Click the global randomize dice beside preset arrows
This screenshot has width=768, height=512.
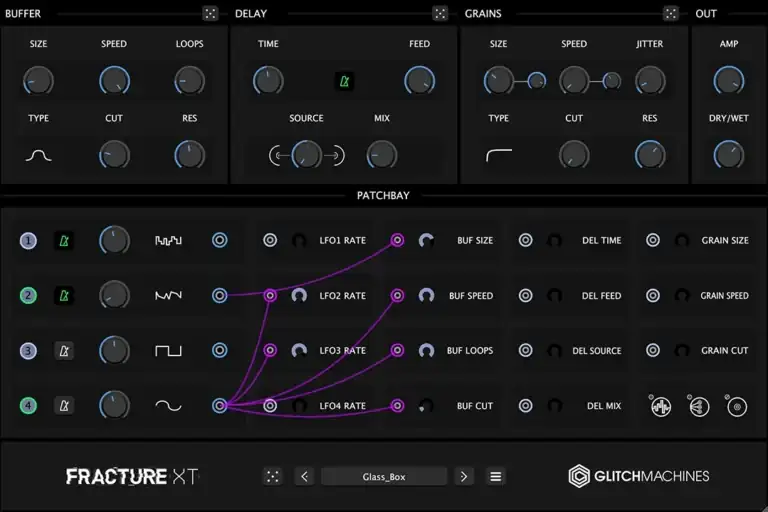273,476
